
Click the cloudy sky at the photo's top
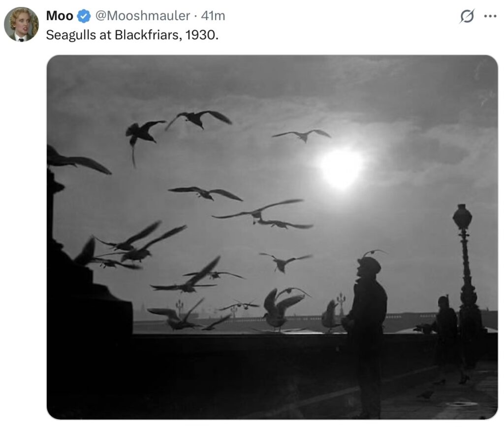coord(271,79)
